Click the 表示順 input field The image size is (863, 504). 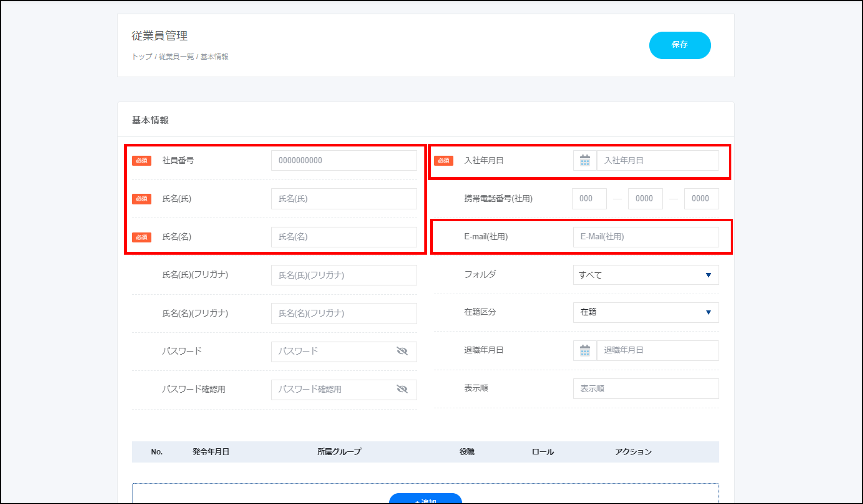[x=646, y=389]
